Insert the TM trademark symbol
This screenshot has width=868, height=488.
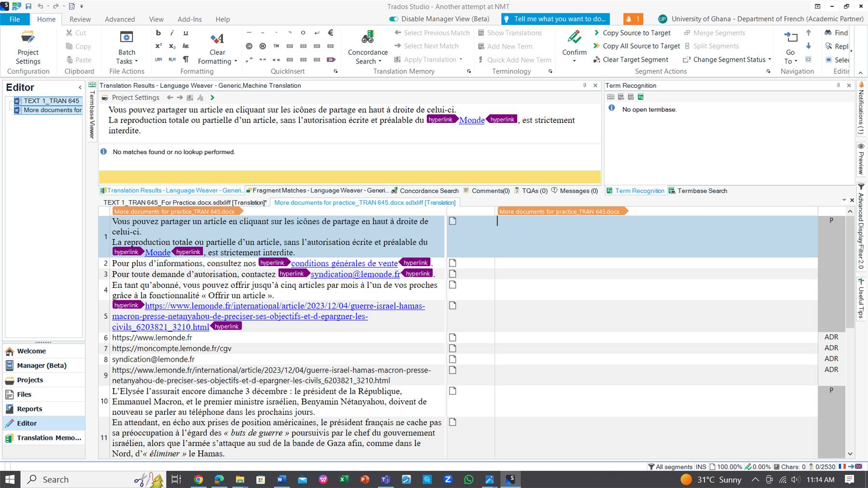(276, 46)
